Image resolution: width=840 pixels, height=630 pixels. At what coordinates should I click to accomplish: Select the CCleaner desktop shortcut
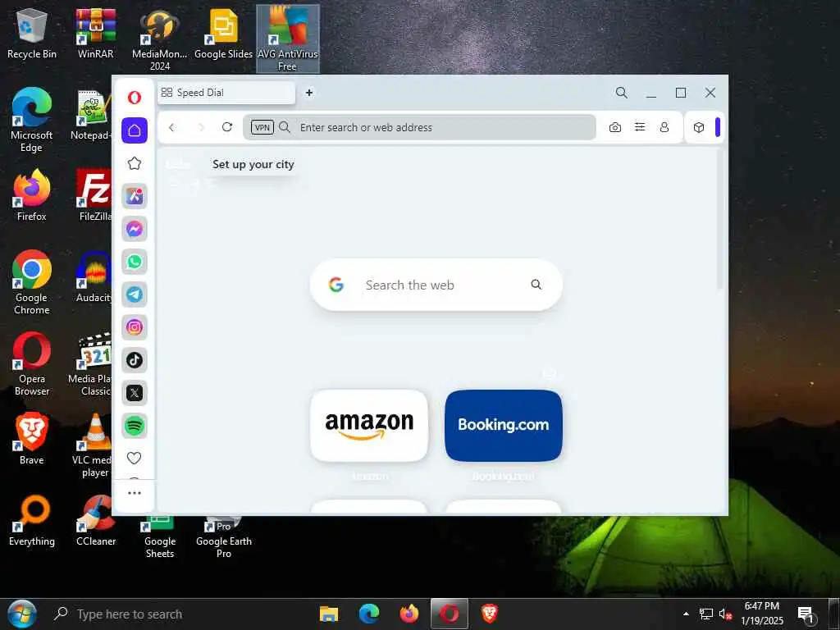[x=96, y=520]
